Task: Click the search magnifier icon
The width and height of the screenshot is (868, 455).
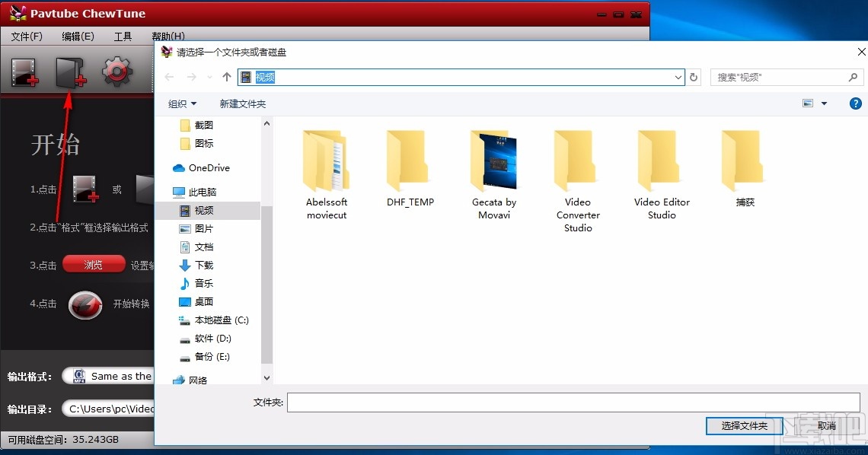Action: click(853, 78)
